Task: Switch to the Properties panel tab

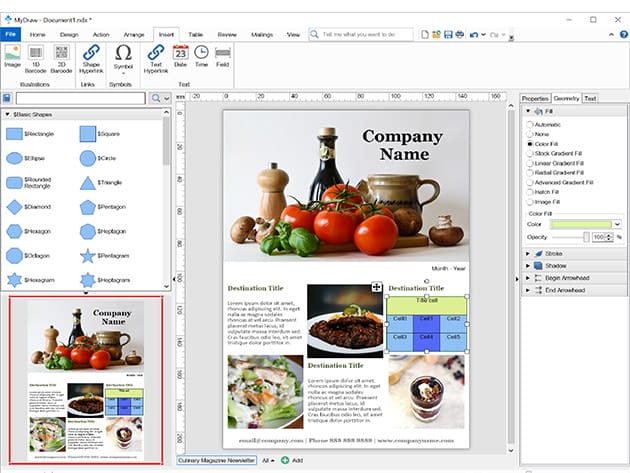Action: point(535,98)
